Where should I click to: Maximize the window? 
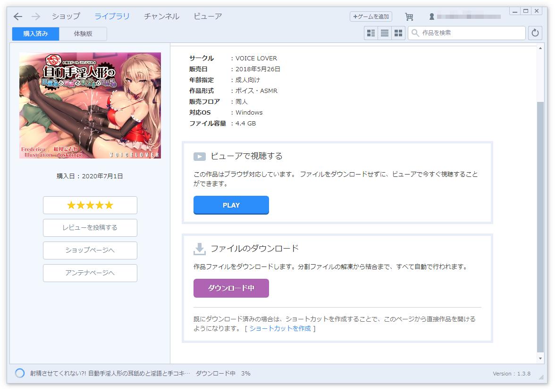click(x=526, y=11)
